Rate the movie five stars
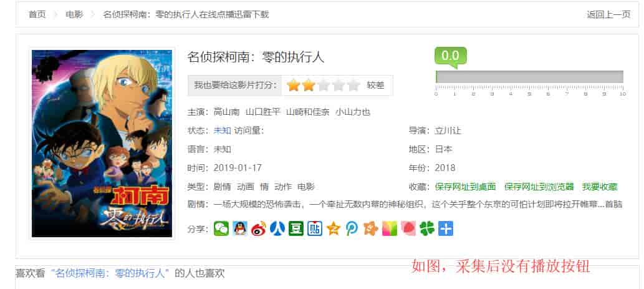Viewport: 644px width, 289px height. click(353, 86)
